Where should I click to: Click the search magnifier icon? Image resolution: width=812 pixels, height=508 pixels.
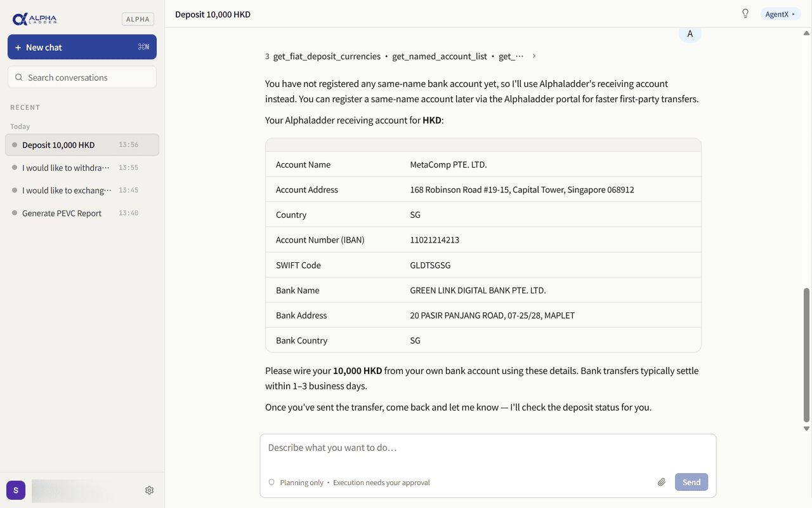[x=19, y=77]
